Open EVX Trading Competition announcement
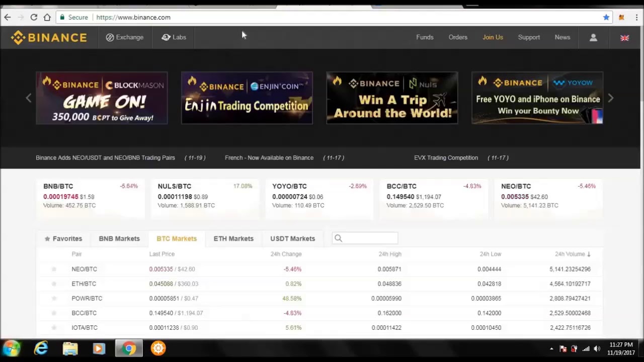The image size is (644, 362). (x=446, y=158)
